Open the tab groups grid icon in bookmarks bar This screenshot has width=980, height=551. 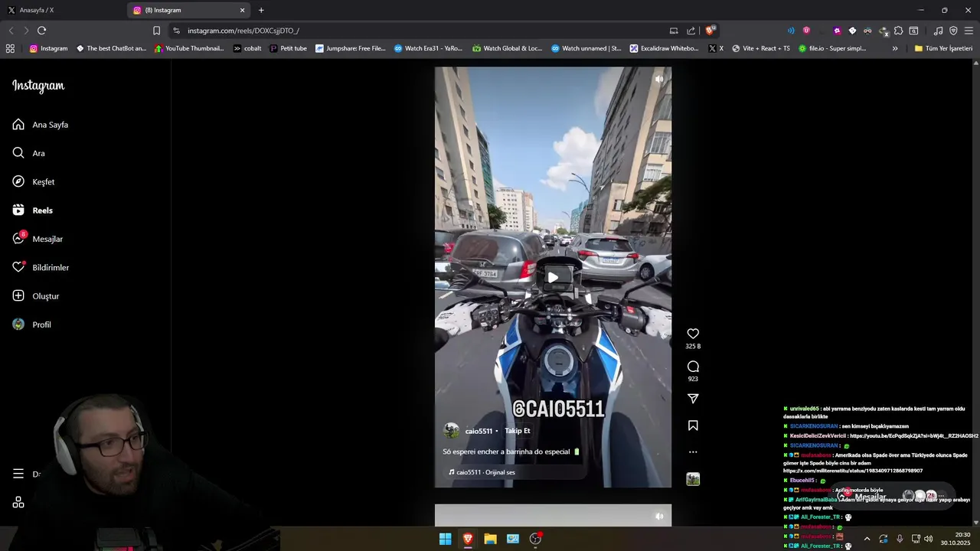click(10, 48)
